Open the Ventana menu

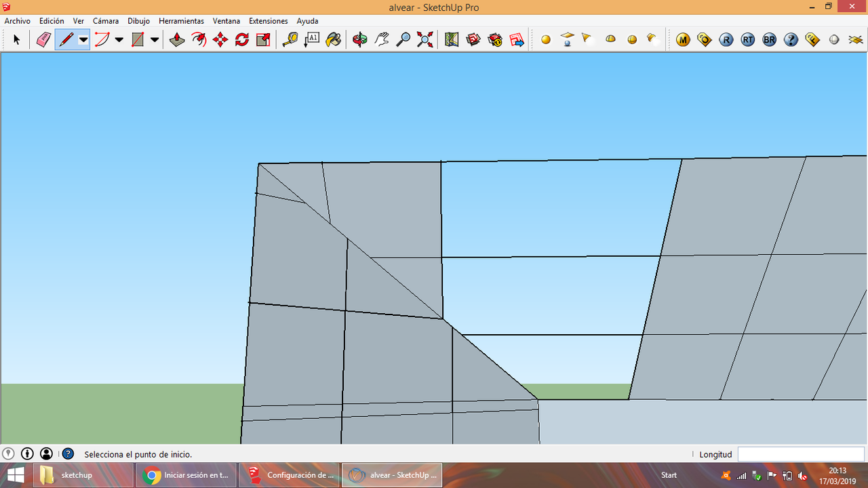226,21
